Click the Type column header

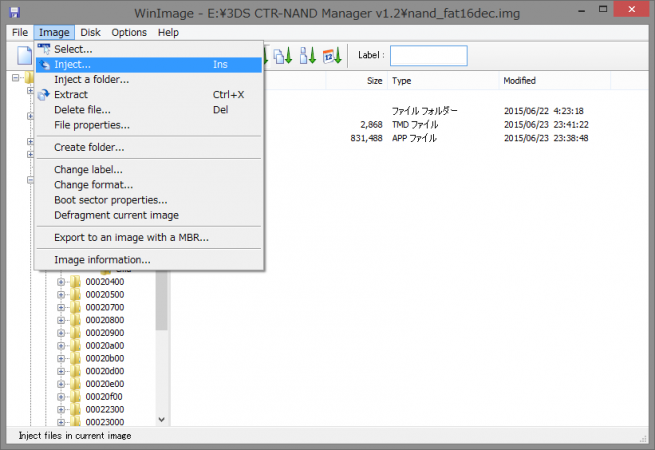tap(401, 81)
